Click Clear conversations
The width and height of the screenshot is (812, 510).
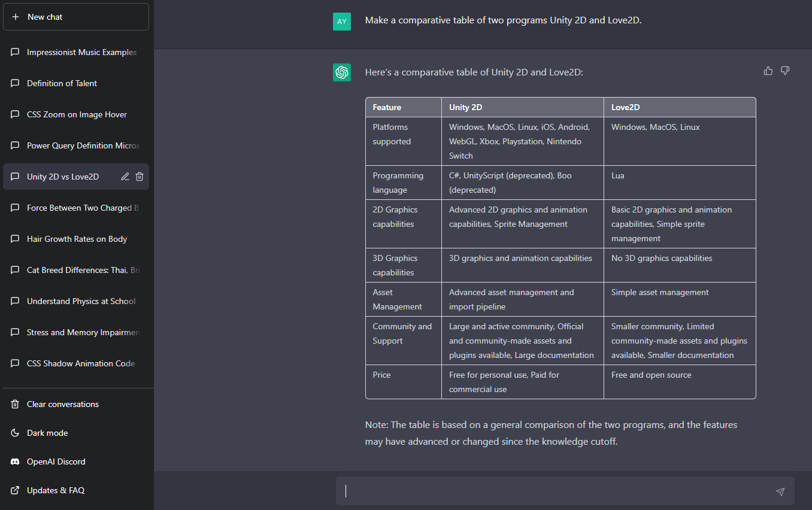pos(76,404)
